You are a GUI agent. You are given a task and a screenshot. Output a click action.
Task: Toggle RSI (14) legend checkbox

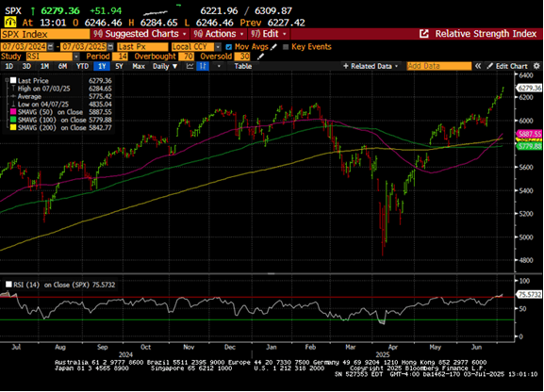coord(8,285)
